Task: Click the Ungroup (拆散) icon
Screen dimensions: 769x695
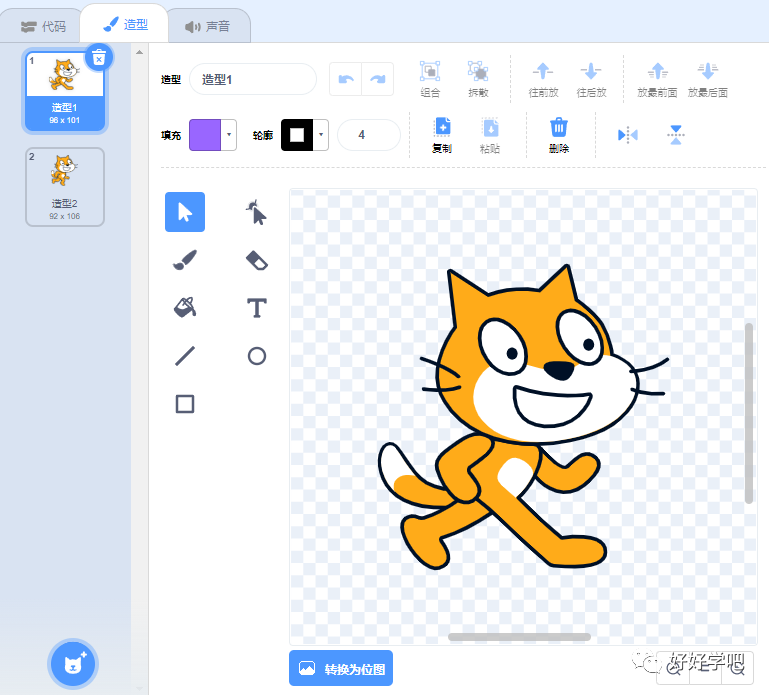Action: click(x=478, y=79)
